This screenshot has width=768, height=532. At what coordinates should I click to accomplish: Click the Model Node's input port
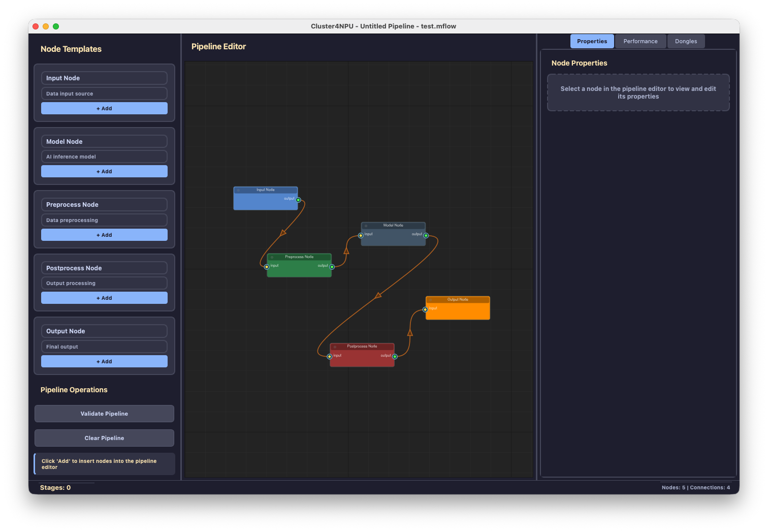click(361, 235)
